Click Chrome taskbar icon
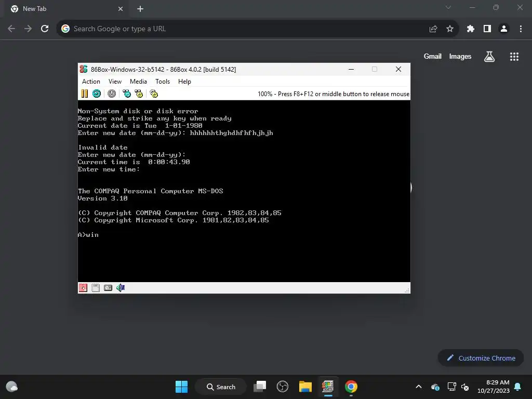 (x=351, y=387)
